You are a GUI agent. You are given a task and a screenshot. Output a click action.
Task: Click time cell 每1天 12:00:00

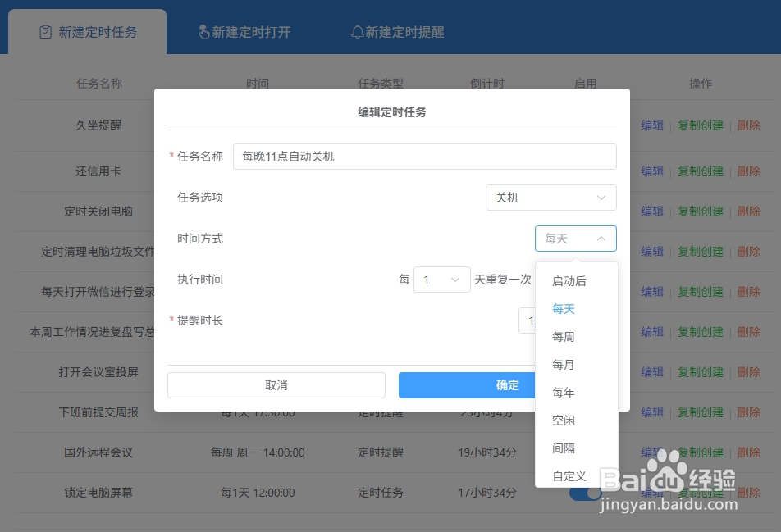258,493
